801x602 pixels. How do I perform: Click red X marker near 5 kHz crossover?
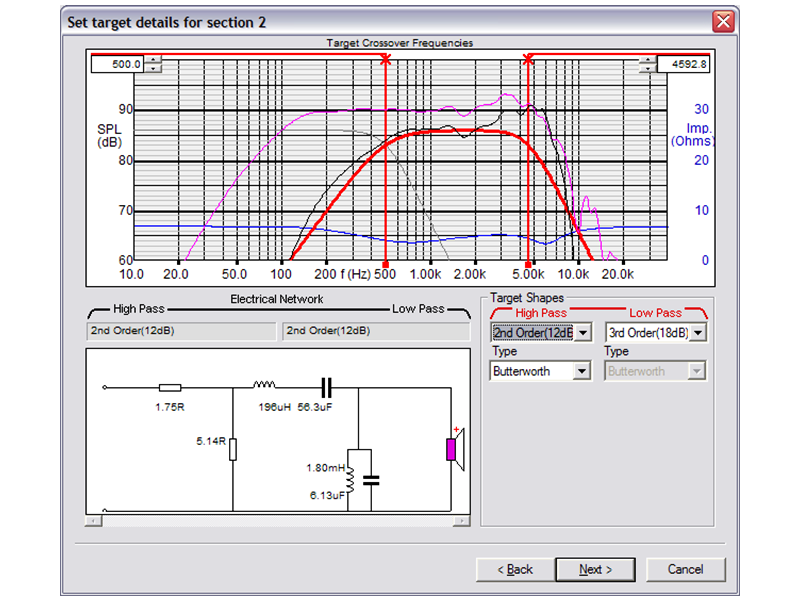pos(528,61)
